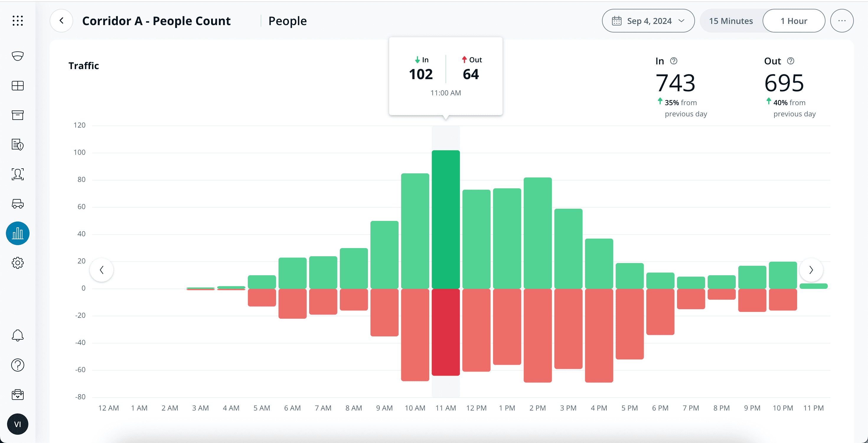Viewport: 868px width, 443px height.
Task: Switch interval to 15 Minutes
Action: pos(730,21)
